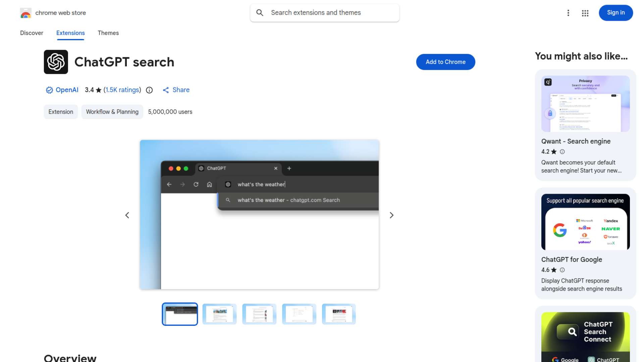Click the three-dot overflow menu icon
Viewport: 644px width, 362px height.
568,13
